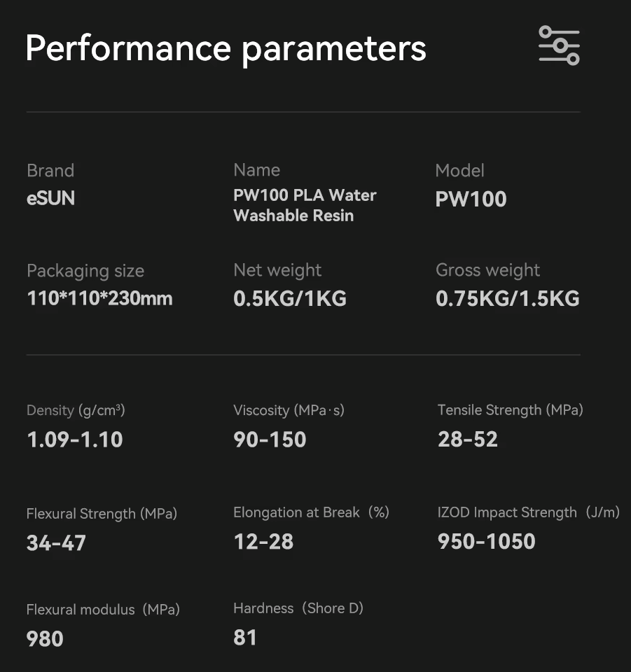Click the Viscosity (MPa·s) label

pyautogui.click(x=289, y=410)
